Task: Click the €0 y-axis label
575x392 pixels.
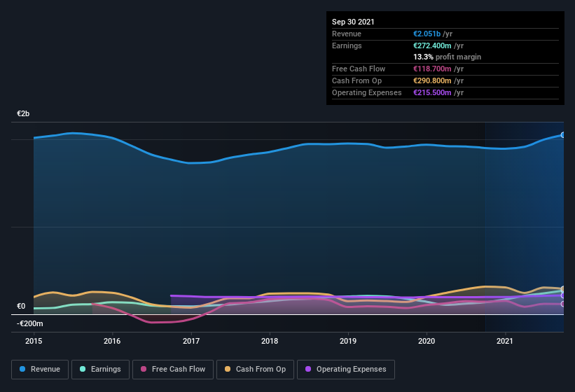Action: (x=21, y=306)
